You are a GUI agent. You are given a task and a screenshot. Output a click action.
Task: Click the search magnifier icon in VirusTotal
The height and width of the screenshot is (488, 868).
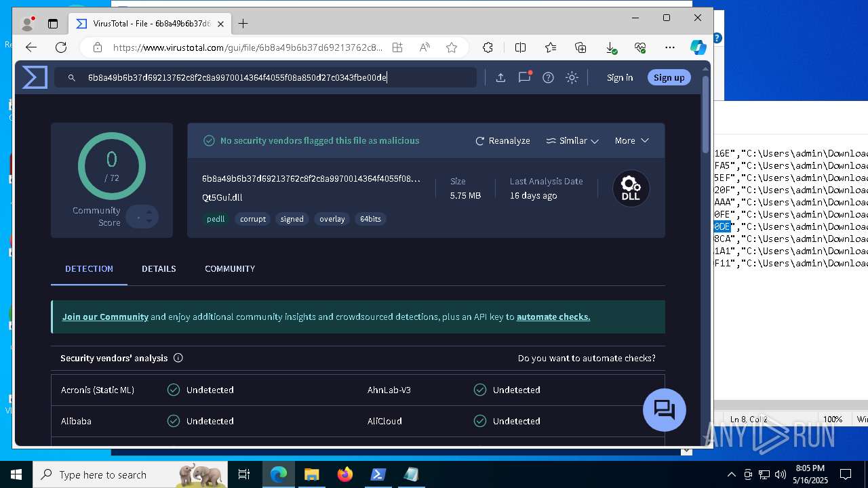click(x=71, y=78)
